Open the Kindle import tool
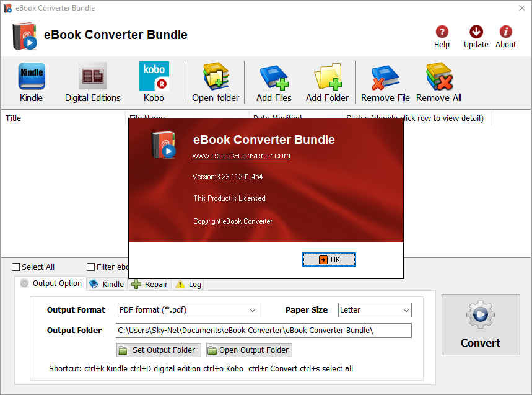Viewport: 532px width, 395px height. (31, 82)
